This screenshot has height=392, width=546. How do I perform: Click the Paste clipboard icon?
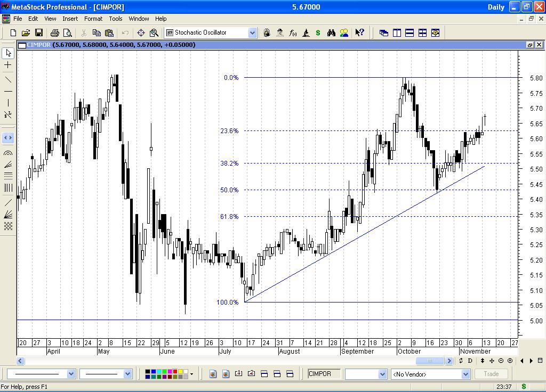click(109, 32)
